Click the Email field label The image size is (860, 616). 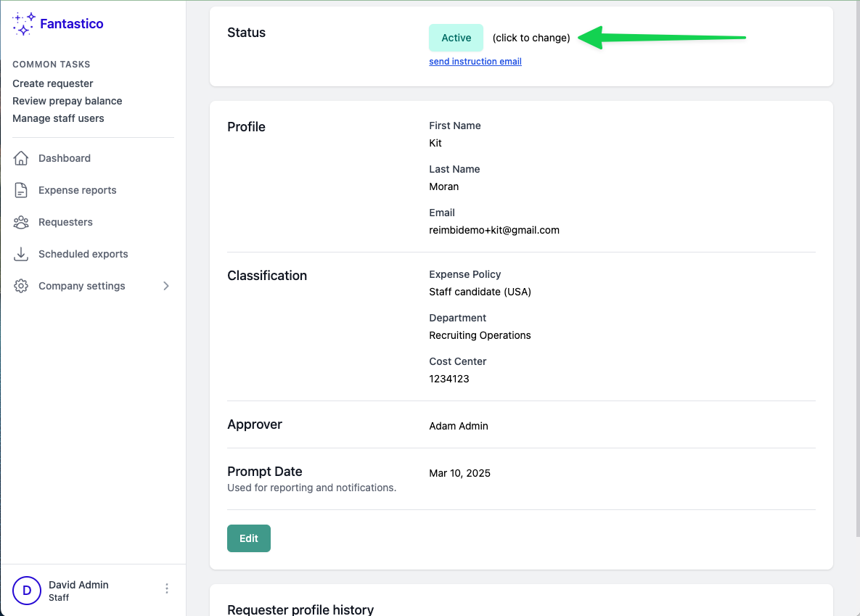(x=441, y=213)
